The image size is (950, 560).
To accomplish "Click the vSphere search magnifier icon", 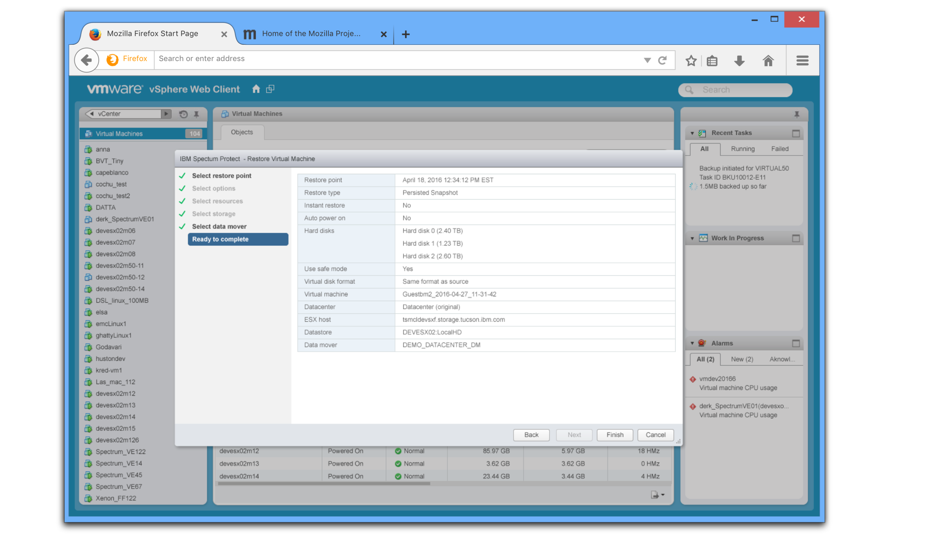I will click(x=689, y=90).
